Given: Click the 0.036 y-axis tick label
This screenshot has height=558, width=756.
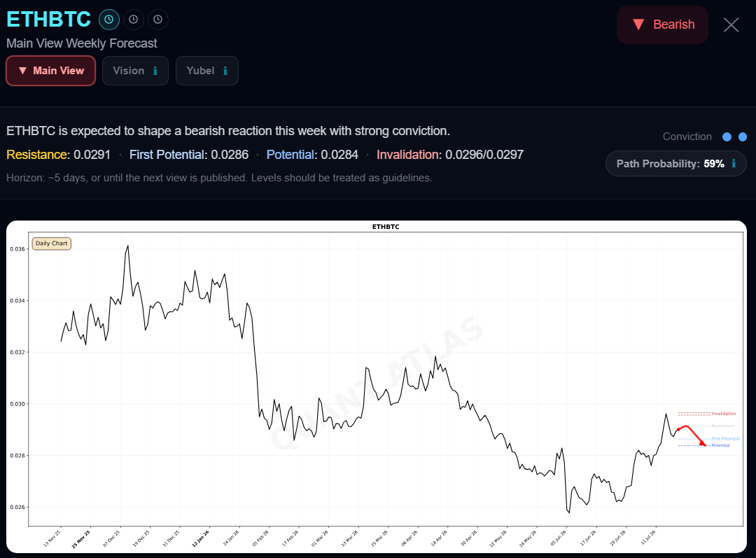Looking at the screenshot, I should click(x=17, y=249).
